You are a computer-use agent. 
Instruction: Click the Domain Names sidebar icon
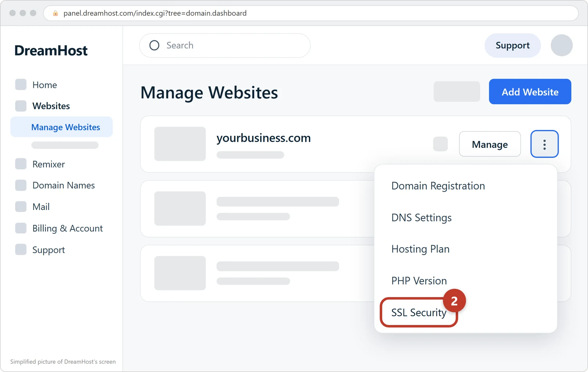(21, 185)
